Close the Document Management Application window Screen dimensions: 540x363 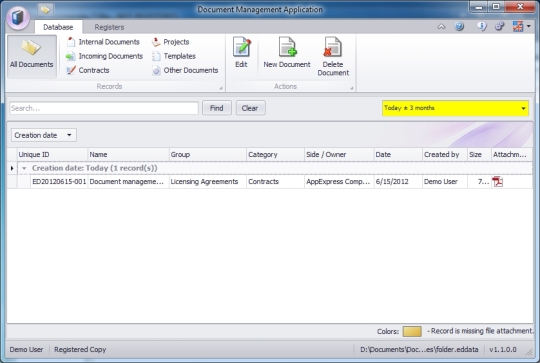click(x=520, y=7)
